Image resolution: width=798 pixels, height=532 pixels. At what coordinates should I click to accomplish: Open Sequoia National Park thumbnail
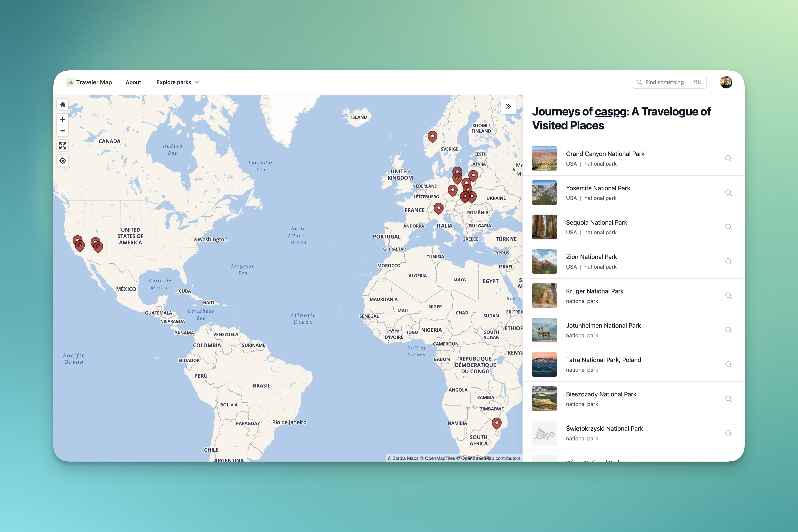click(544, 227)
